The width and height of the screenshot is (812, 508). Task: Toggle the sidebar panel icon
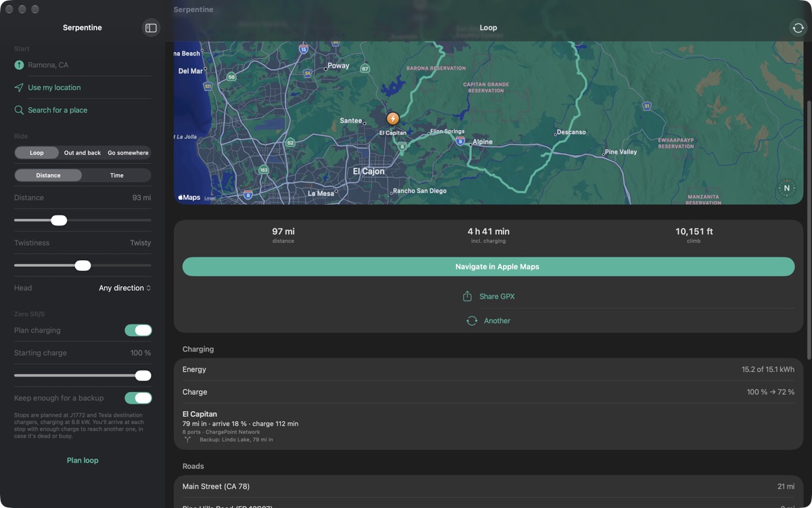point(151,28)
